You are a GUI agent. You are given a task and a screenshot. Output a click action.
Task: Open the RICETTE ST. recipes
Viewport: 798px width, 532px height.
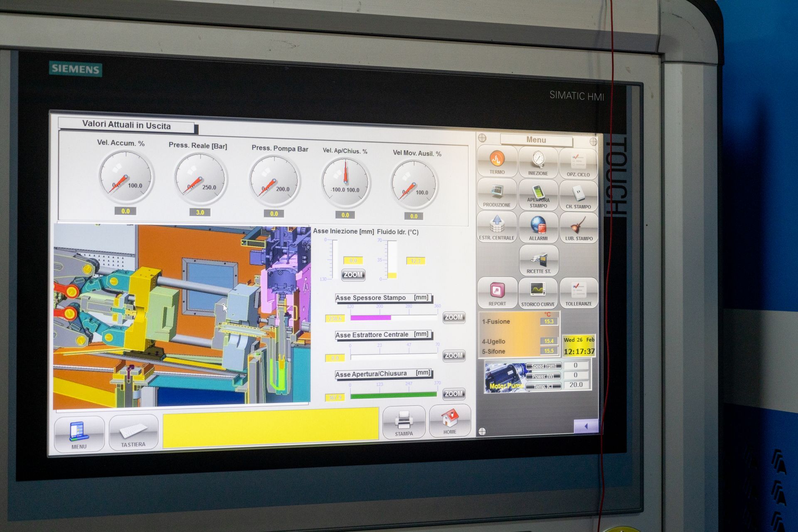tap(539, 261)
